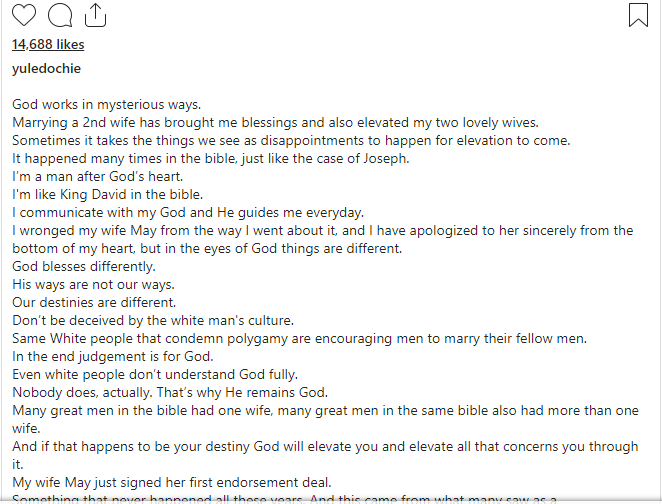This screenshot has height=504, width=662.
Task: Click the sentence about marrying a 2nd wife
Action: click(x=275, y=122)
